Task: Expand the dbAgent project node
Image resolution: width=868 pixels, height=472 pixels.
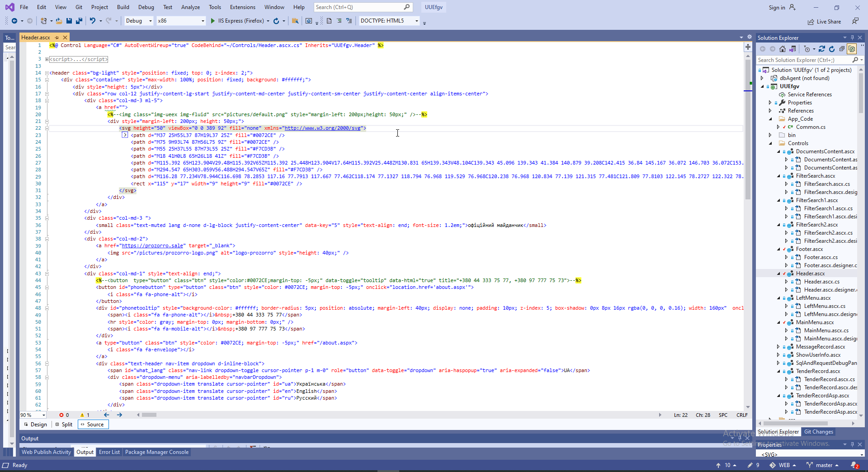Action: (762, 78)
